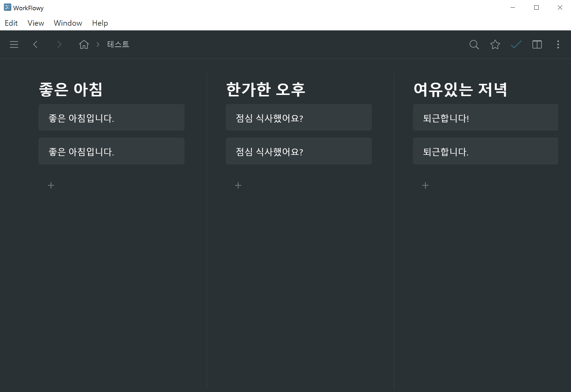Click the 한가한 오후 column title

(x=265, y=89)
